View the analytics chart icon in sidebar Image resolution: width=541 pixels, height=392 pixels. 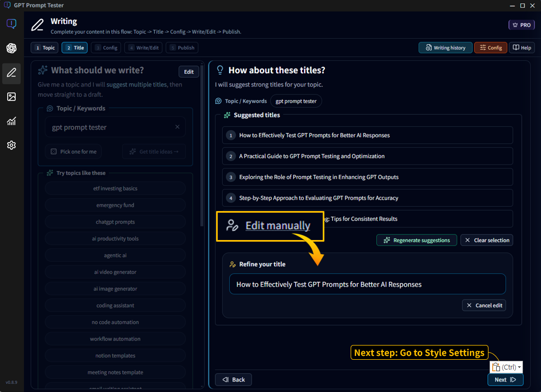point(11,121)
